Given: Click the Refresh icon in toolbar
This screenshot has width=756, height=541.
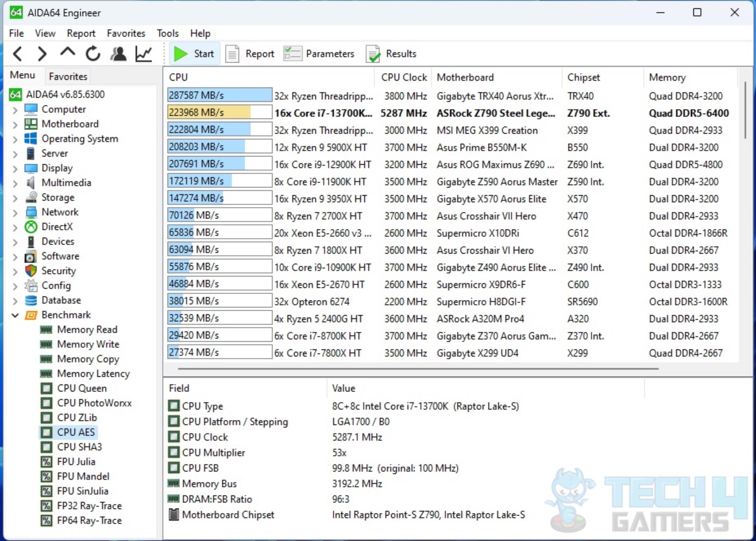Looking at the screenshot, I should click(x=93, y=54).
